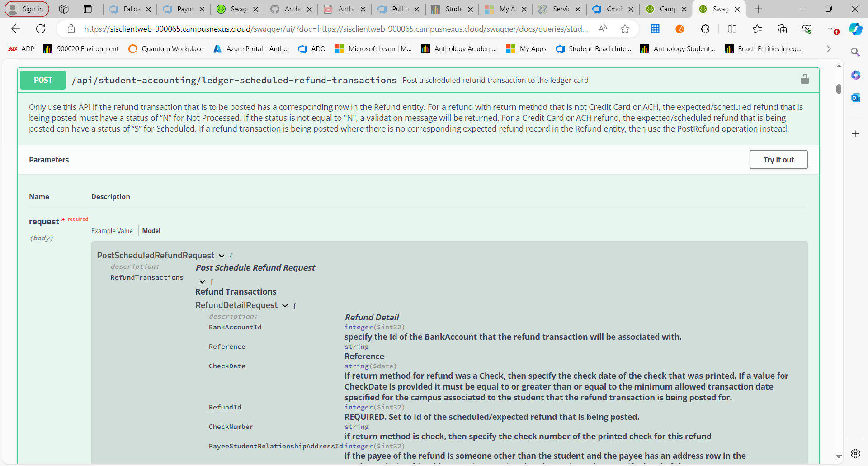This screenshot has height=466, width=868.
Task: Collapse RefundDetailRequest model
Action: [x=285, y=306]
